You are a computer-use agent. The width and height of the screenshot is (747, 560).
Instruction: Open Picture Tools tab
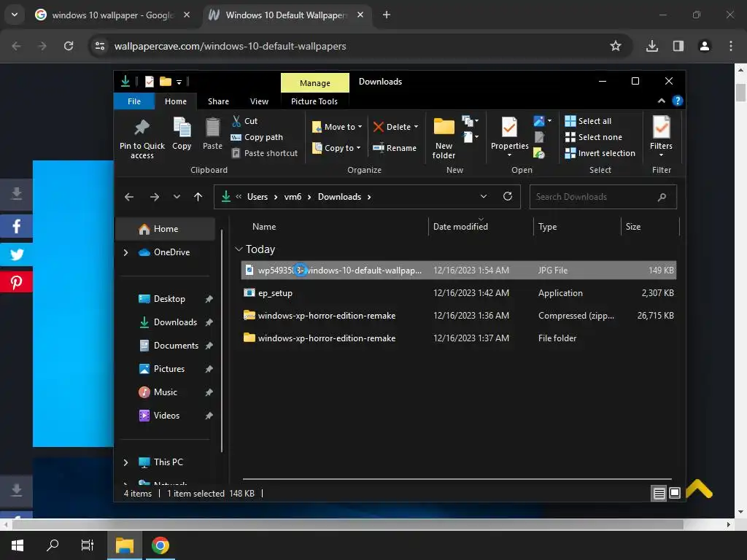[x=314, y=101]
